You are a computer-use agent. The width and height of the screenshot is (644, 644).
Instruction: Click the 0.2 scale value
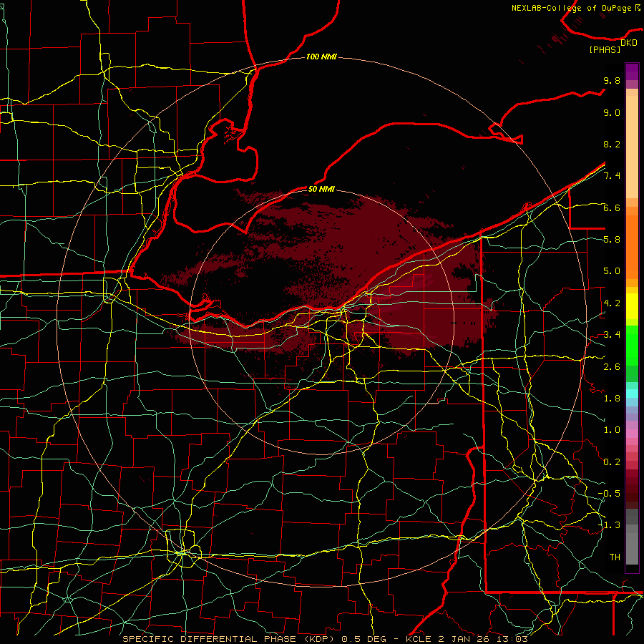coord(612,462)
